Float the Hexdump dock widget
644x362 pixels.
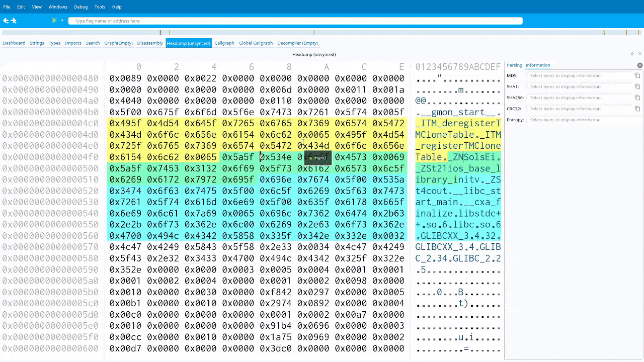click(632, 54)
